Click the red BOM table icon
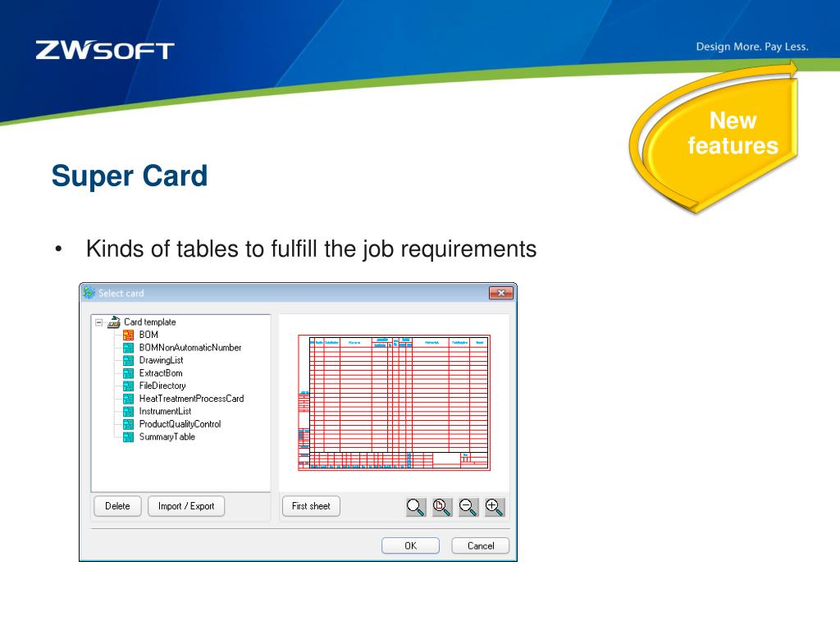This screenshot has width=840, height=630. (129, 335)
